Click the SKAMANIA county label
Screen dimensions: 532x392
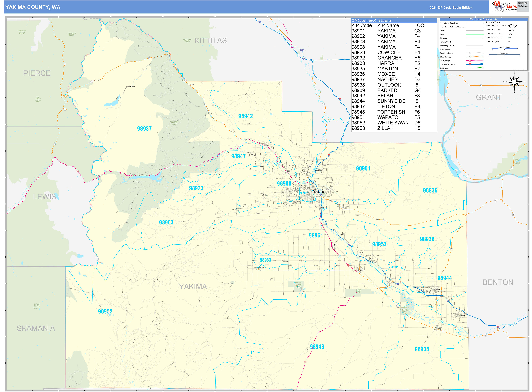(x=36, y=328)
